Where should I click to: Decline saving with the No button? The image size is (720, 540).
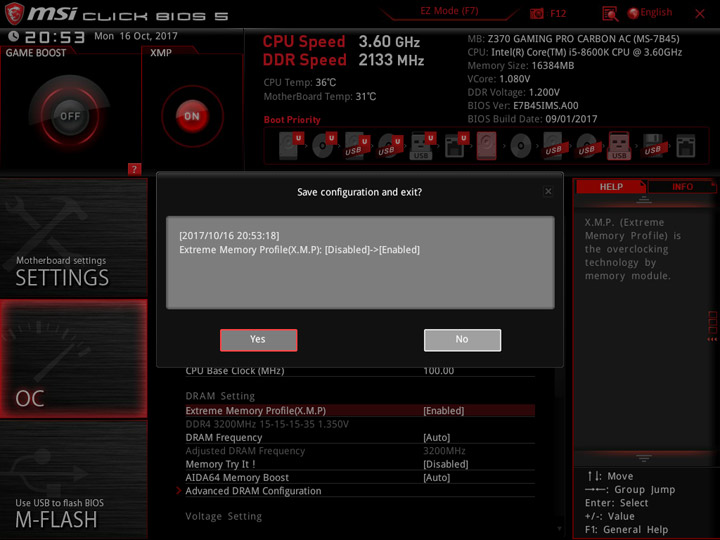coord(462,340)
